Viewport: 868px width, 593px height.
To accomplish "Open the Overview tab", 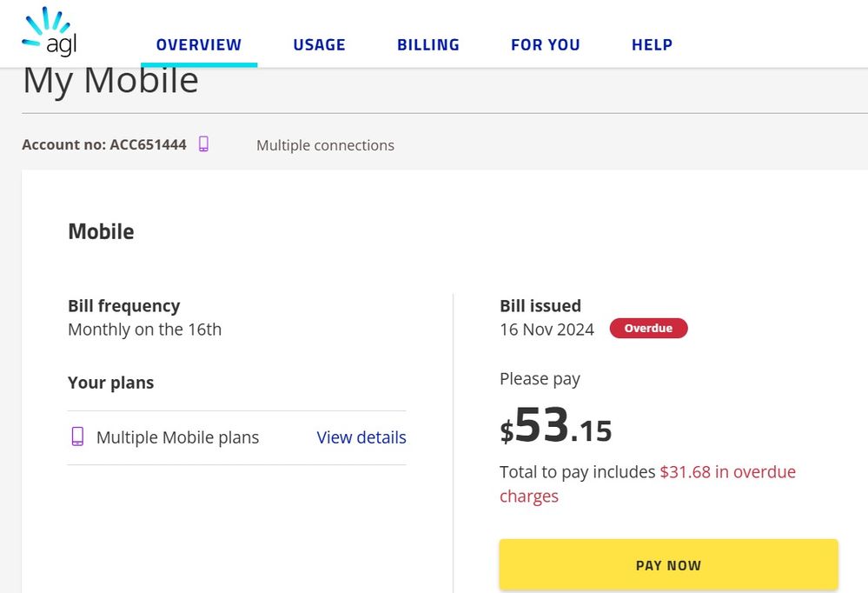I will 199,45.
